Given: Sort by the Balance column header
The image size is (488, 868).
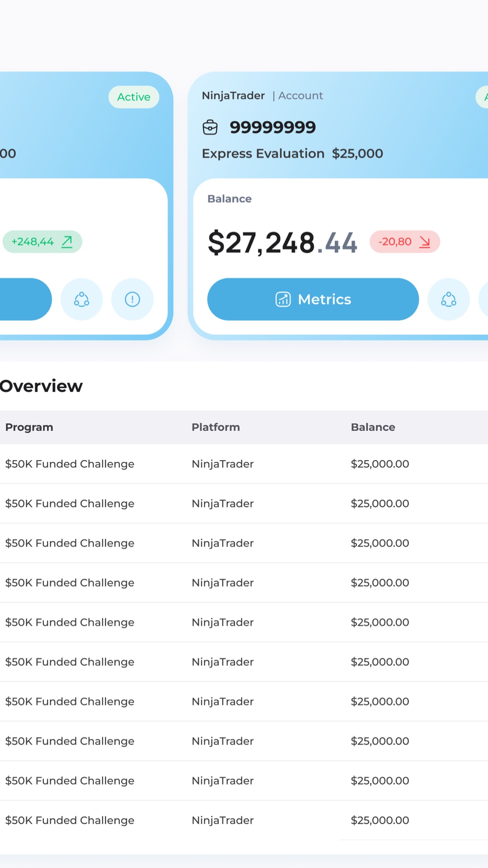Looking at the screenshot, I should click(x=373, y=427).
